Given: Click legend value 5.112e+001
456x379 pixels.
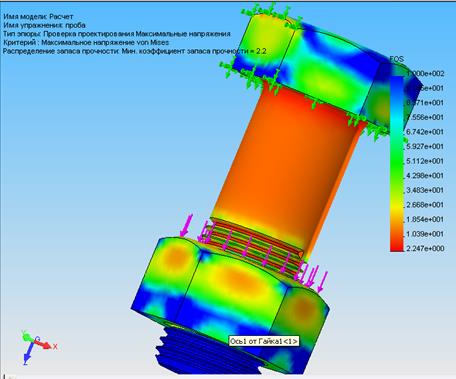Looking at the screenshot, I should 425,161.
